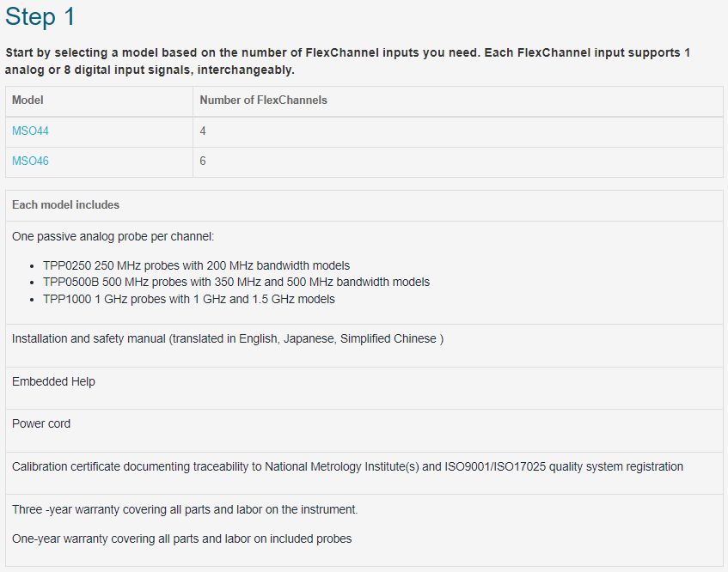728x572 pixels.
Task: Click the TPP1000 1 GHz probes bullet
Action: (x=189, y=299)
